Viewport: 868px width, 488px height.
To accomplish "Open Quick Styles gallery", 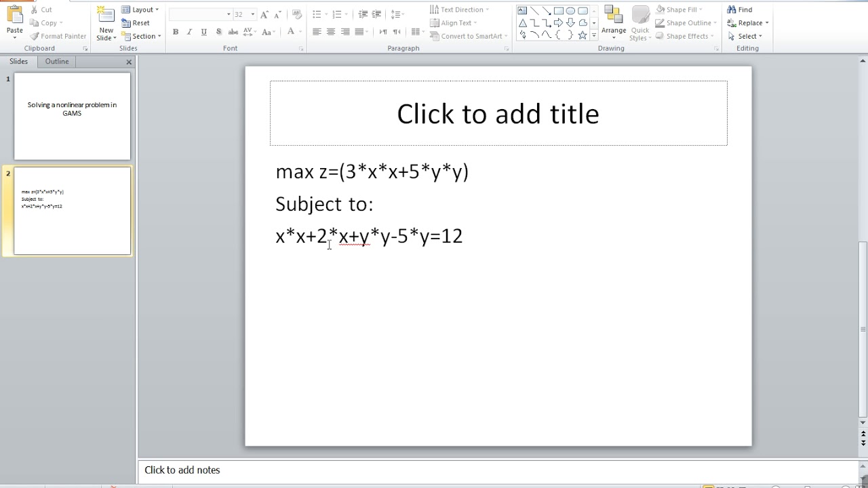I will click(x=640, y=24).
